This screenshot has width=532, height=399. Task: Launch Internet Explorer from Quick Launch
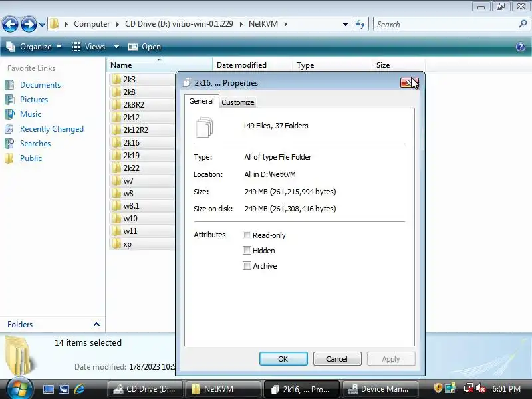pos(79,389)
